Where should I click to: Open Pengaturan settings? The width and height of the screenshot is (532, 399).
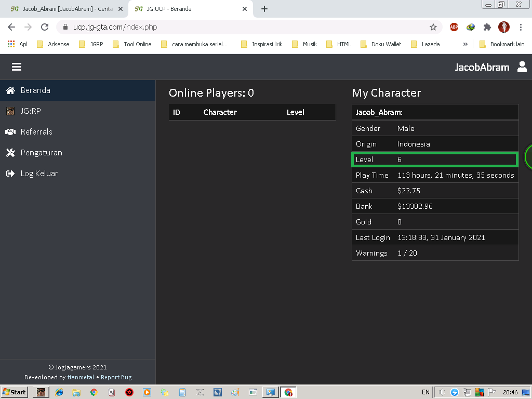(78, 153)
